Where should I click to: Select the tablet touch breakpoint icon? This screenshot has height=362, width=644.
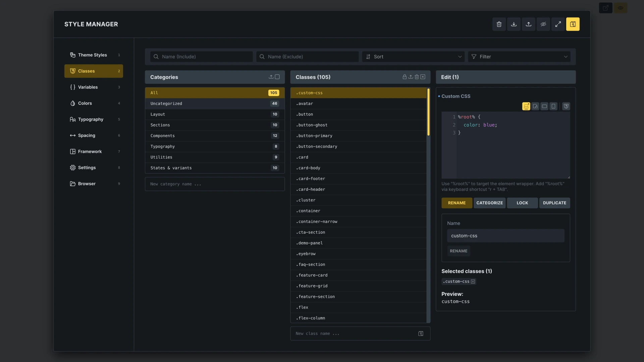pos(535,106)
